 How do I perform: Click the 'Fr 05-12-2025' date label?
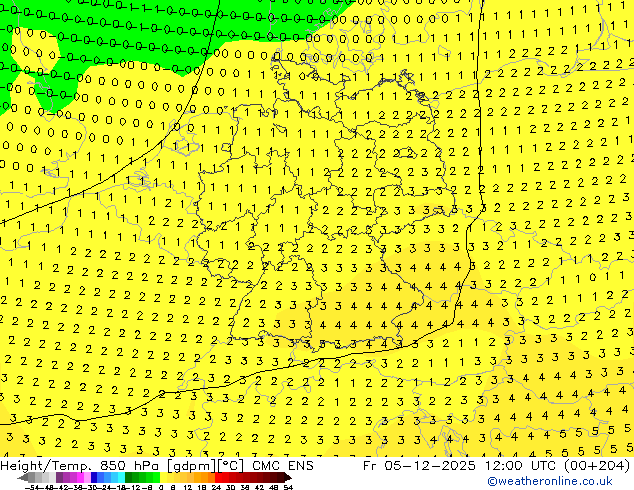click(419, 466)
